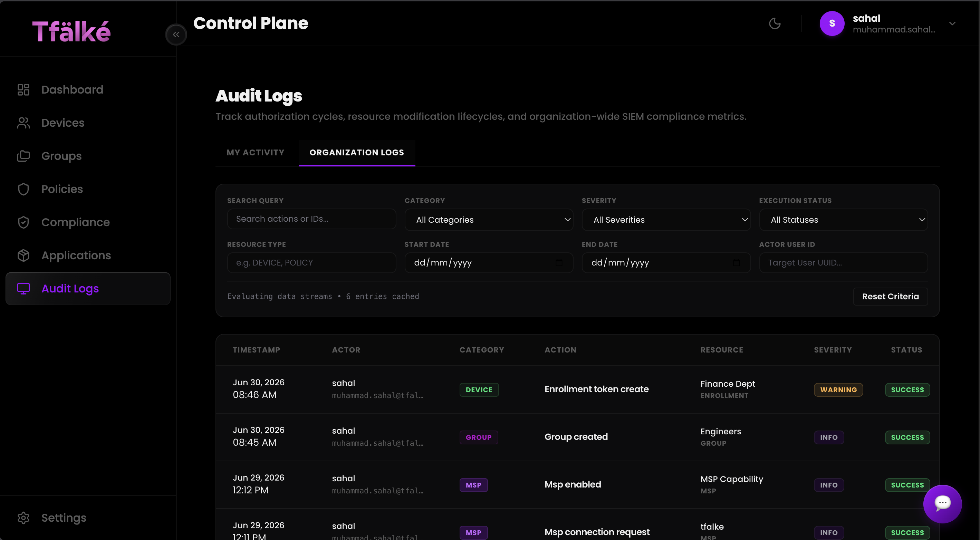Click the Devices people icon

tap(23, 123)
